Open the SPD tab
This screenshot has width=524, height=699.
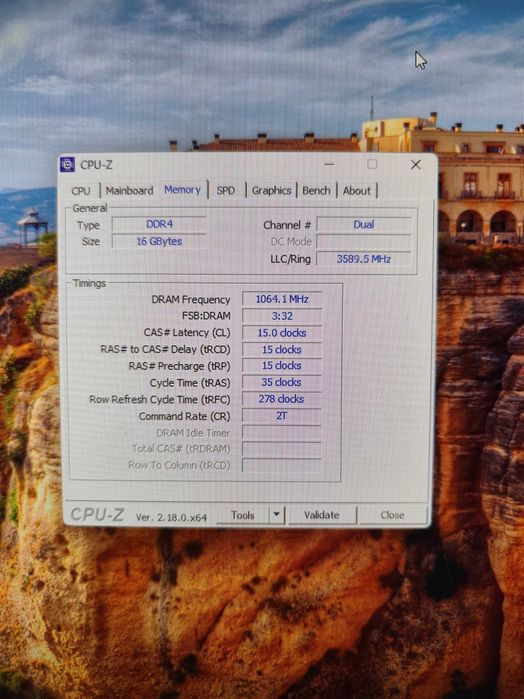(226, 191)
